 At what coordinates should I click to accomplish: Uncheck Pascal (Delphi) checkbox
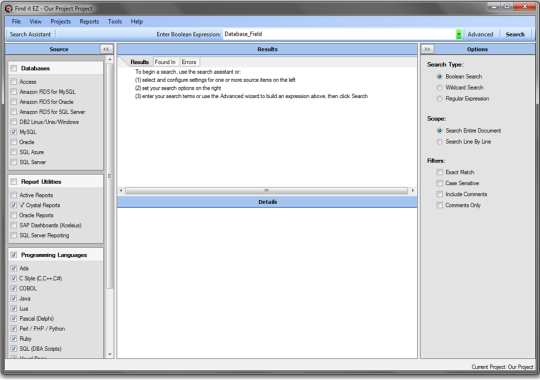point(13,318)
